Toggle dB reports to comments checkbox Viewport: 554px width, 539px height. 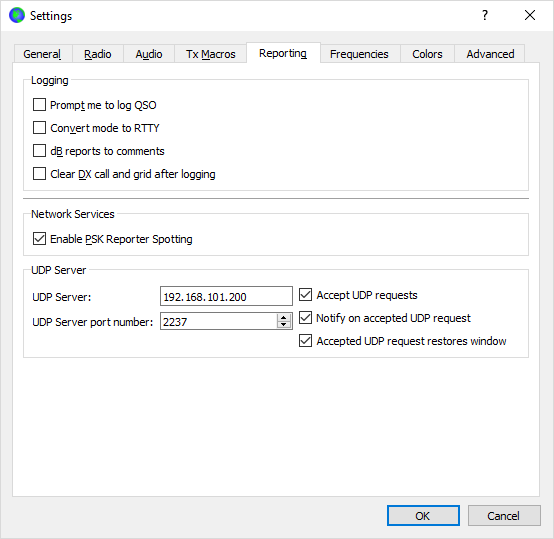pos(39,151)
